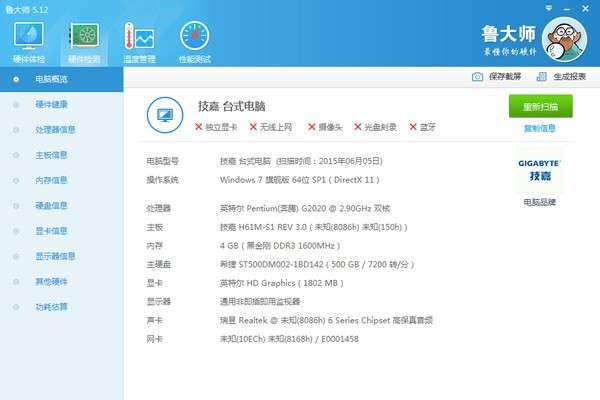Screen dimensions: 600x400
Task: Open the title bar dropdown menu arrow
Action: 549,8
